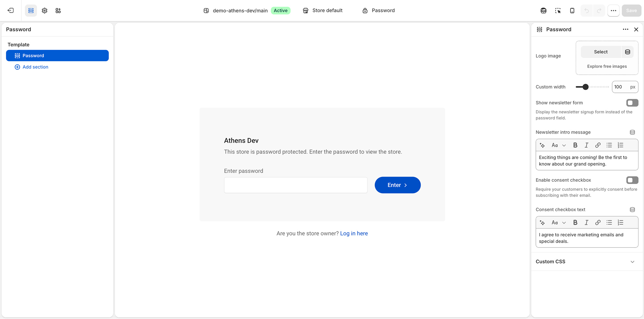The width and height of the screenshot is (644, 319).
Task: Open the Store default market selector
Action: [323, 11]
